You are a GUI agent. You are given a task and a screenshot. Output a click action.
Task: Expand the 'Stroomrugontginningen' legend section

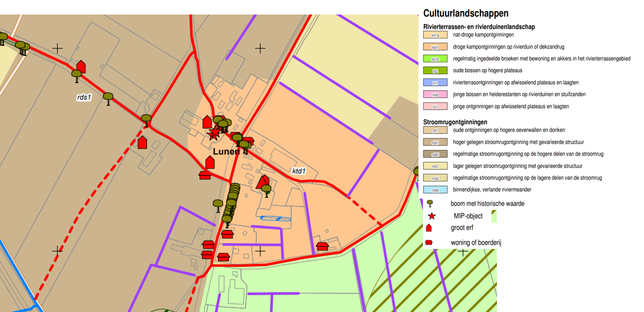[x=456, y=122]
